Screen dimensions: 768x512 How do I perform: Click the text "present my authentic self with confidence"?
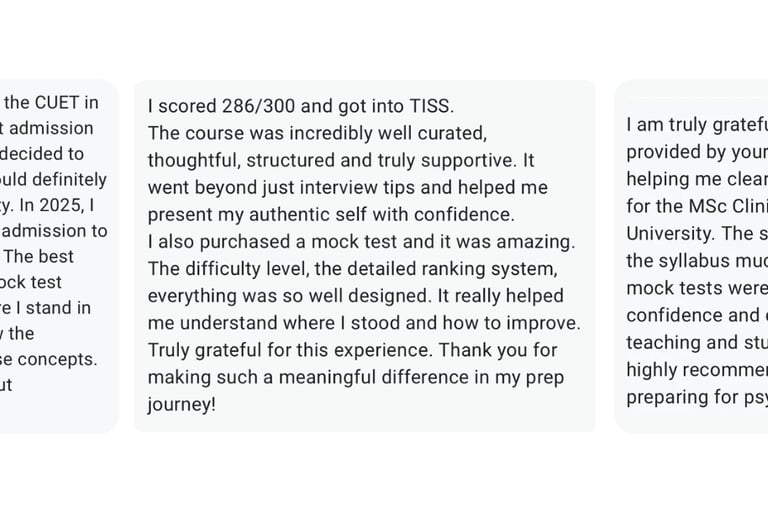tap(331, 215)
